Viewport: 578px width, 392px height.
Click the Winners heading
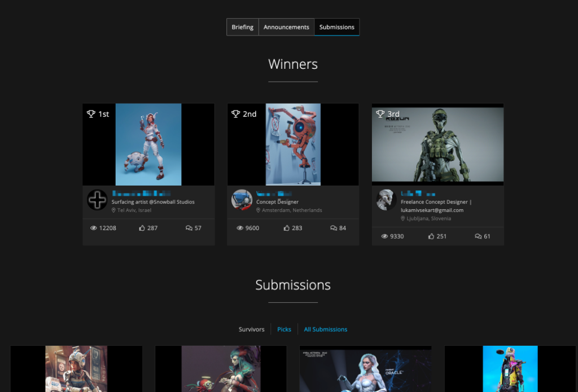coord(293,64)
